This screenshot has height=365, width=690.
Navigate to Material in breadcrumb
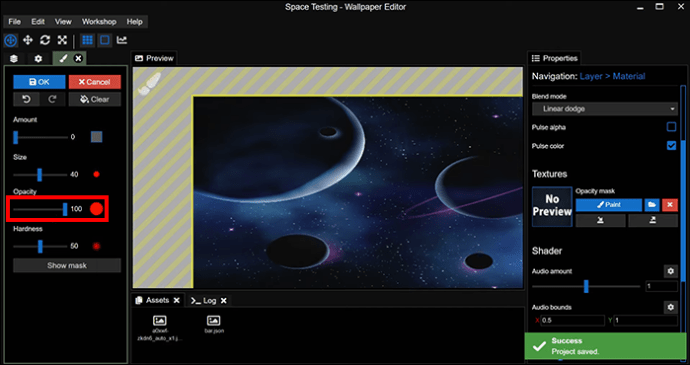629,77
